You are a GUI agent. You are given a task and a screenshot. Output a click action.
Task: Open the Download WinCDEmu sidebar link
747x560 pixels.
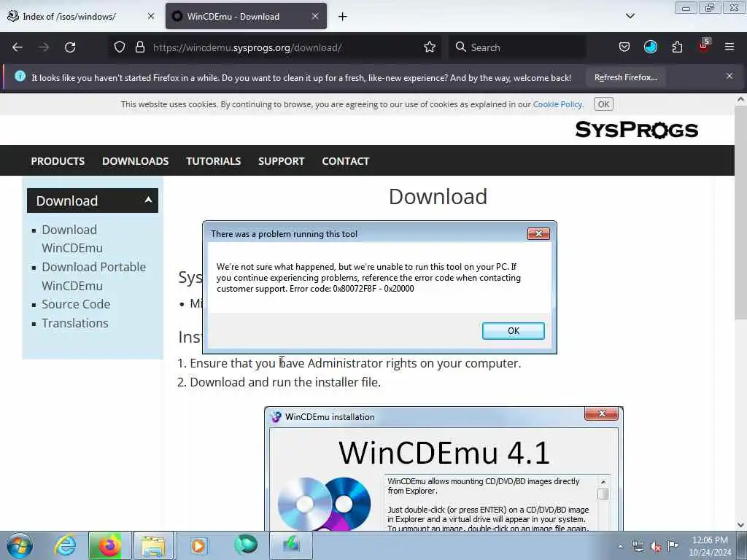point(72,238)
